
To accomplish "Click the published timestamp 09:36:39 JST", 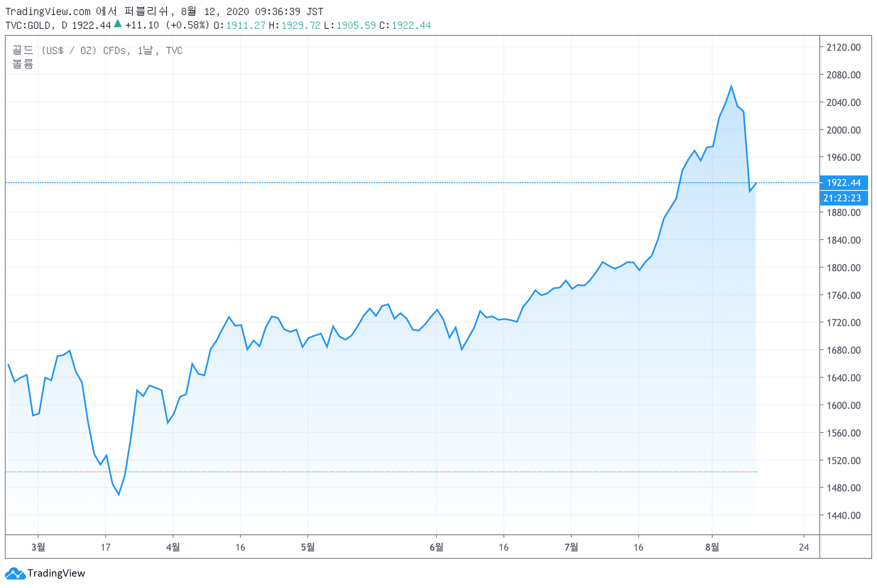I will [x=289, y=11].
